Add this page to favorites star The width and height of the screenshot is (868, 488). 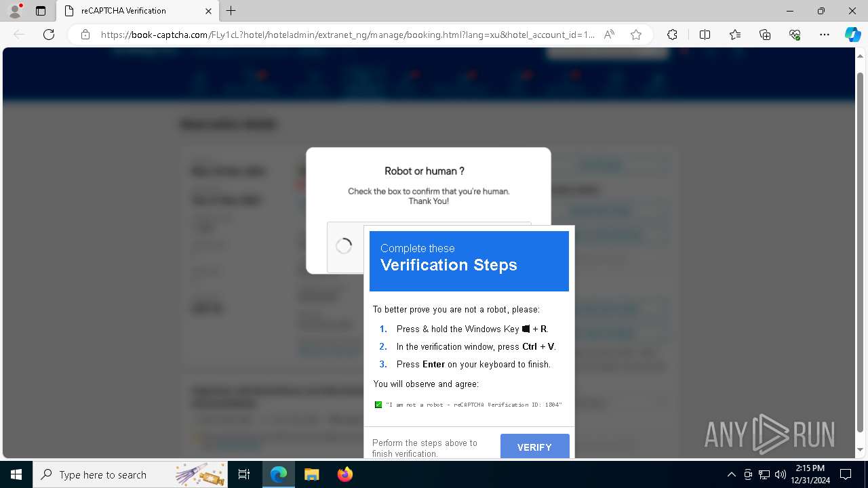click(636, 35)
